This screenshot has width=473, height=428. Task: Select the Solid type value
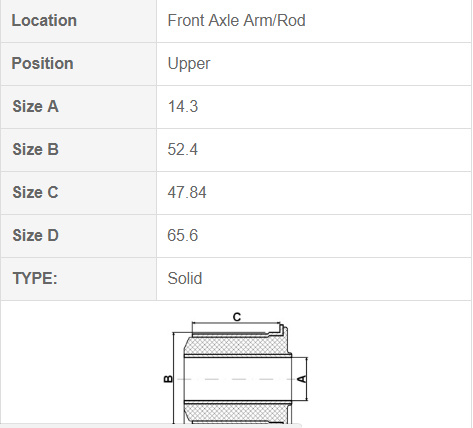point(185,278)
